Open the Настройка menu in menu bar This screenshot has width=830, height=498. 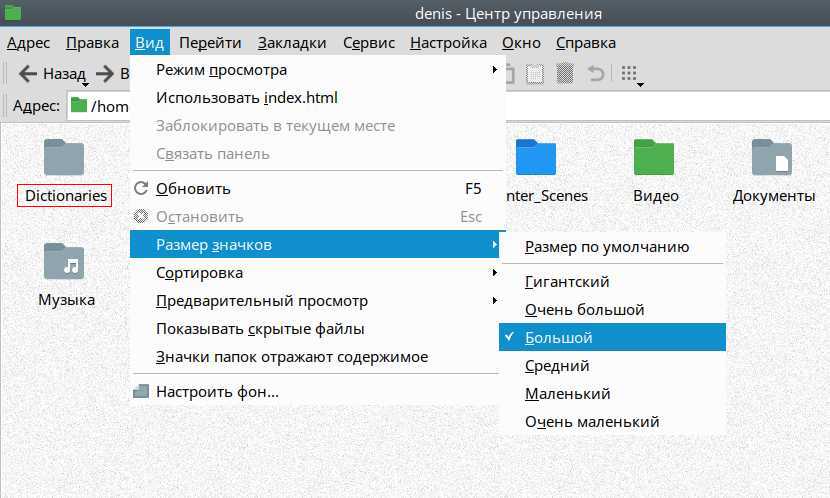[448, 42]
